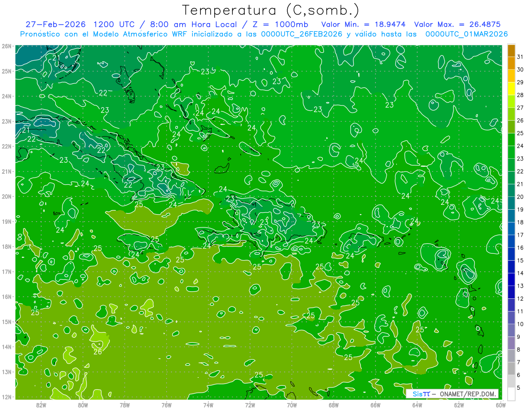Click the yellow swatch between 28 and 29
Screen dimensions: 532x411
511,89
